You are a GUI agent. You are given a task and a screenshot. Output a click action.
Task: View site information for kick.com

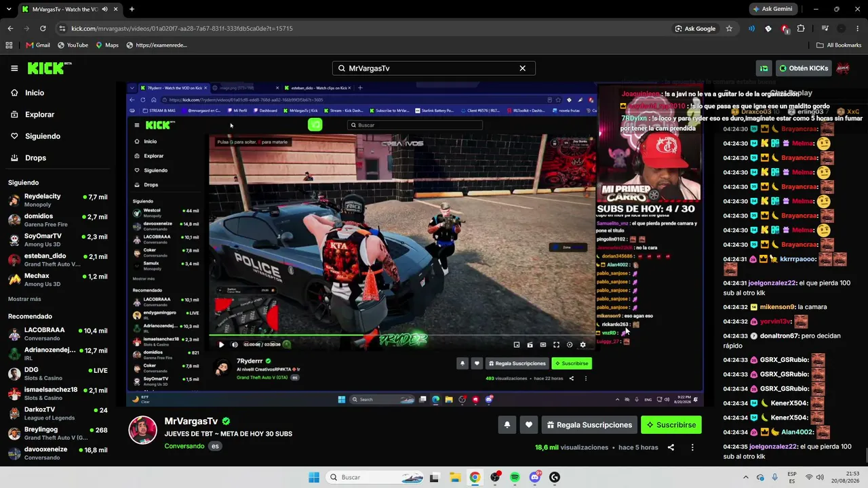(62, 28)
